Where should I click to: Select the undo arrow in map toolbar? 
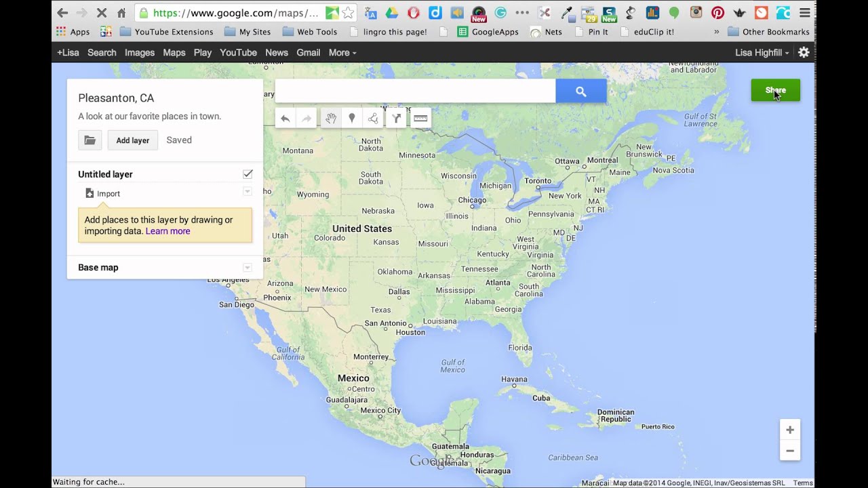coord(285,119)
